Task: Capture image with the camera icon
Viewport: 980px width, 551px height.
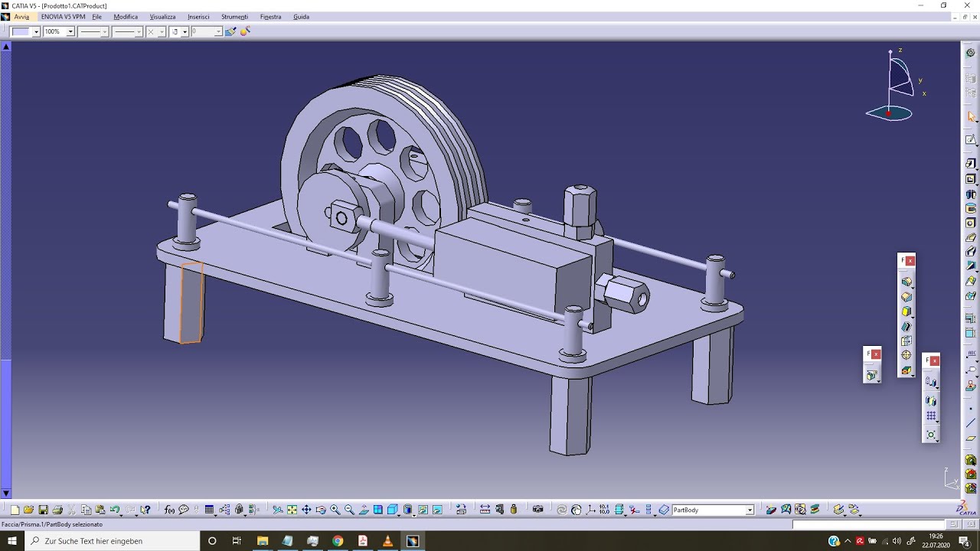Action: pos(537,510)
